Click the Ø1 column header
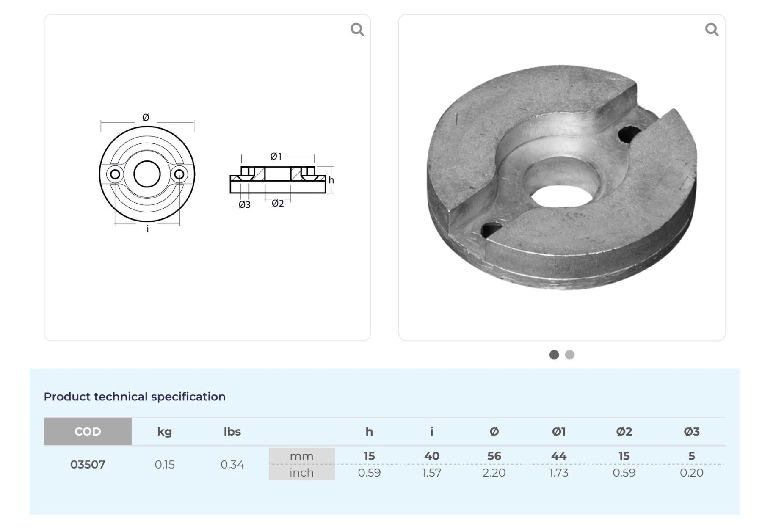762x532 pixels. pyautogui.click(x=558, y=431)
